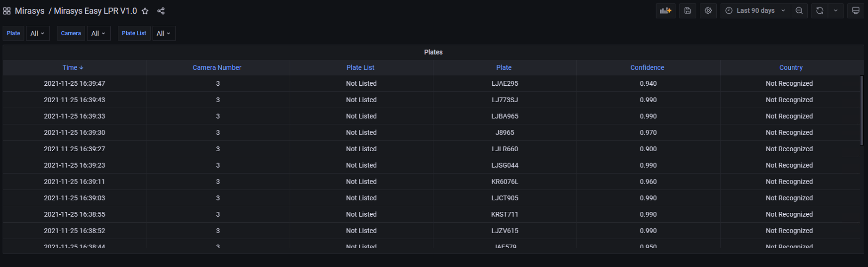Click the share dashboard icon
Screen dimensions: 868x267
pos(161,11)
